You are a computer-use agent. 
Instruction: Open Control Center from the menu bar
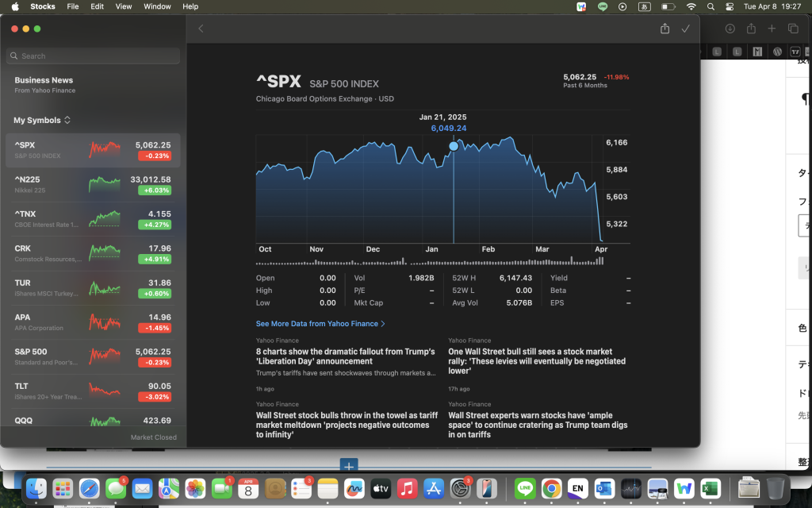730,6
